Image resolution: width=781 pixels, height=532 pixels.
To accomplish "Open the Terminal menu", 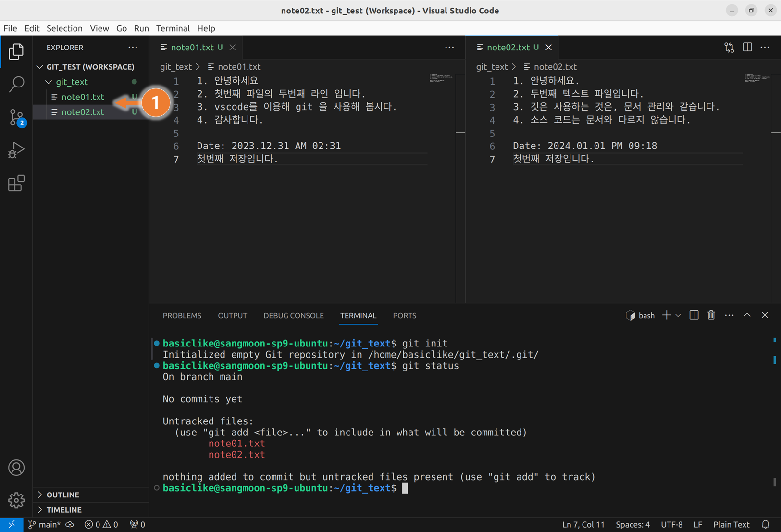I will click(173, 28).
